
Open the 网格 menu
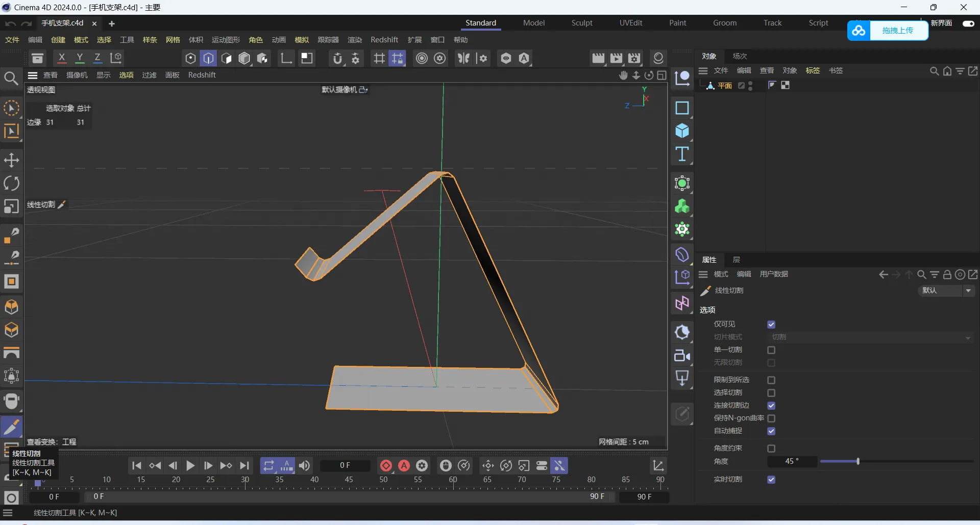173,40
